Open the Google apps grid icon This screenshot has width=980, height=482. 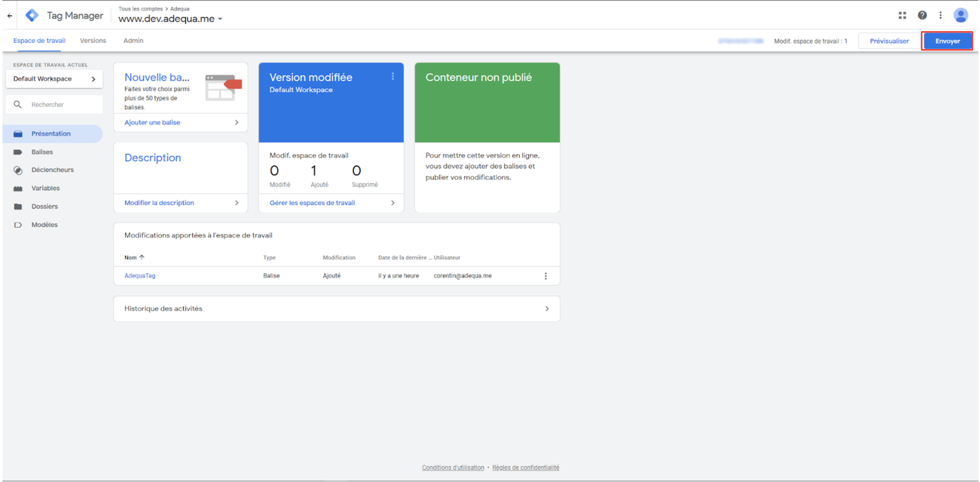(902, 15)
